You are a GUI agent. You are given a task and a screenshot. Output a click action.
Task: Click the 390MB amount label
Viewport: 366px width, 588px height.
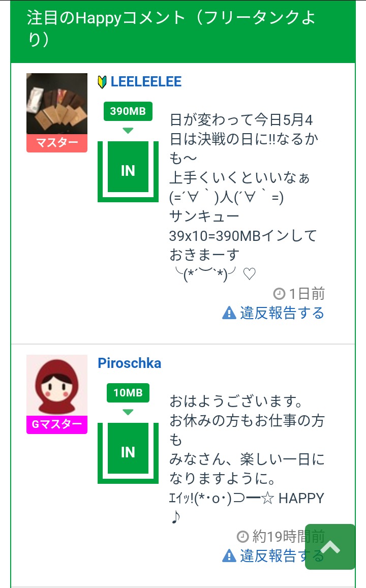[x=128, y=111]
